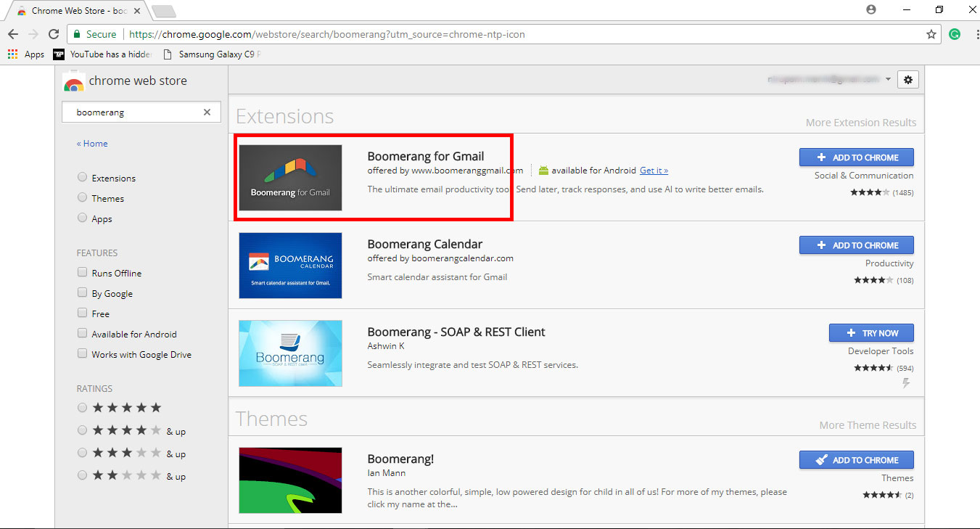980x529 pixels.
Task: Click the Boomerang for Gmail 1485 rating stars
Action: pos(870,192)
